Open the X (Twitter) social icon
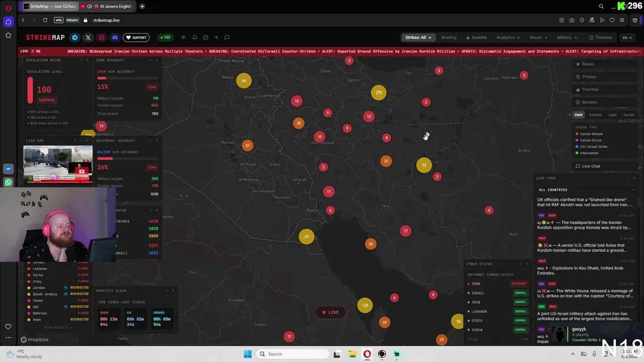Screen dimensions: 644x362 point(88,37)
